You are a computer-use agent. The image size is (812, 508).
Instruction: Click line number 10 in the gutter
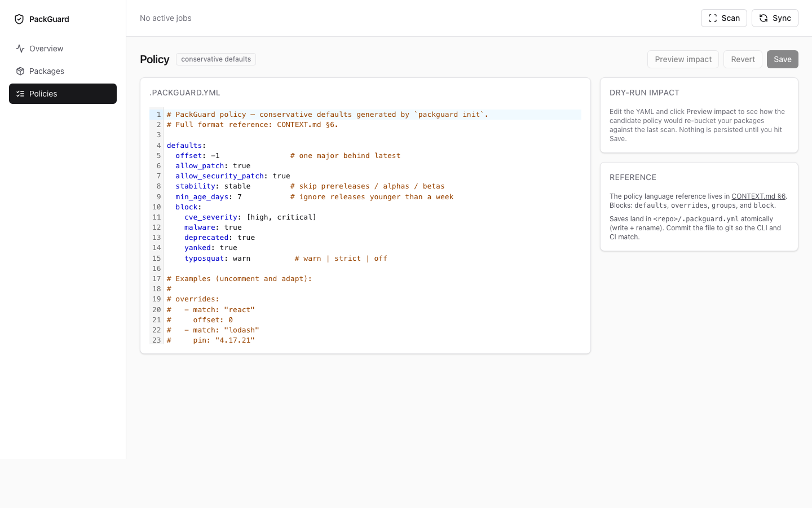(156, 207)
